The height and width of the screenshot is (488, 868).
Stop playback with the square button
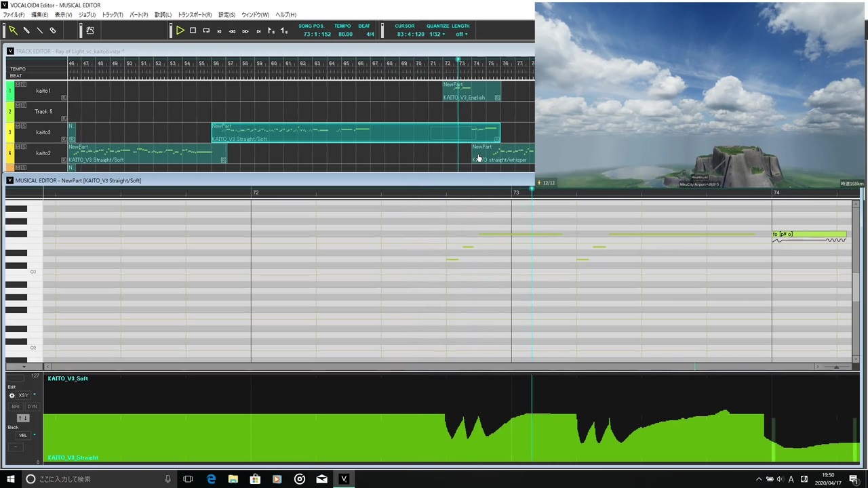coord(193,30)
